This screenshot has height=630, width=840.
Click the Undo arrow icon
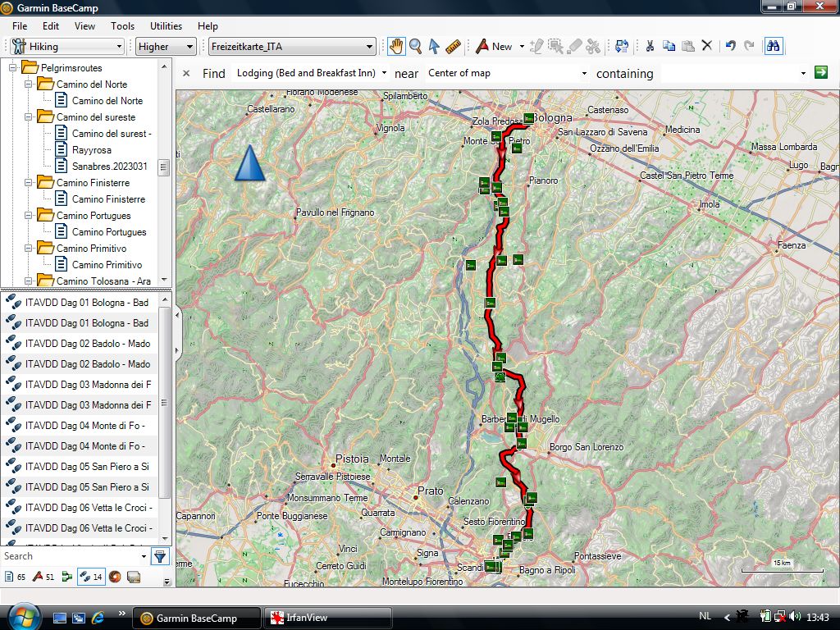(730, 47)
